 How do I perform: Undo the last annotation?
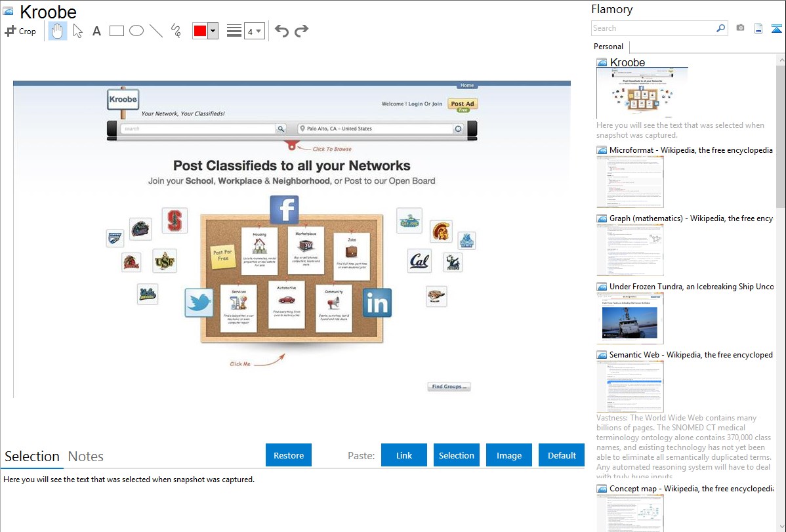(x=281, y=31)
